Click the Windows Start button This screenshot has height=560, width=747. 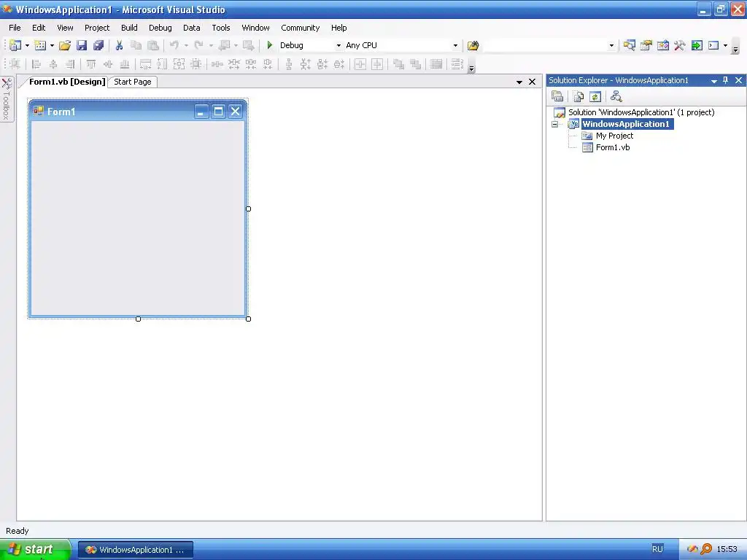click(x=35, y=550)
